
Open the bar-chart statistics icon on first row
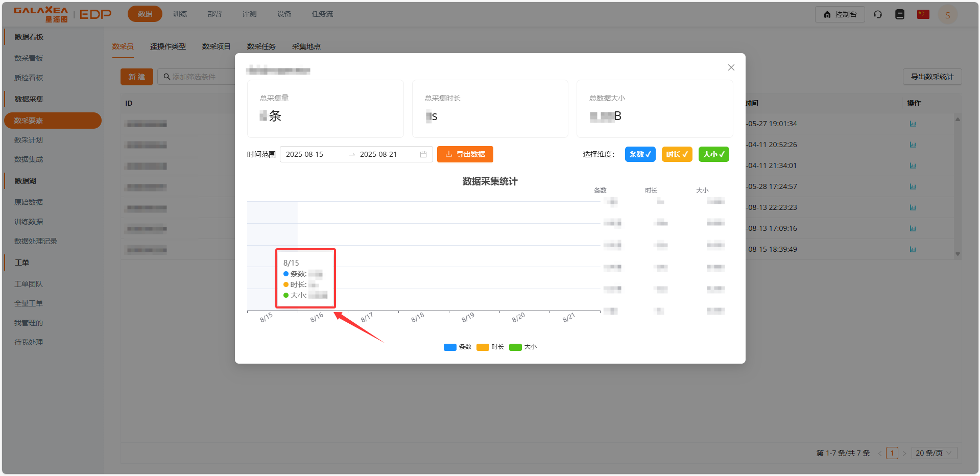point(913,124)
